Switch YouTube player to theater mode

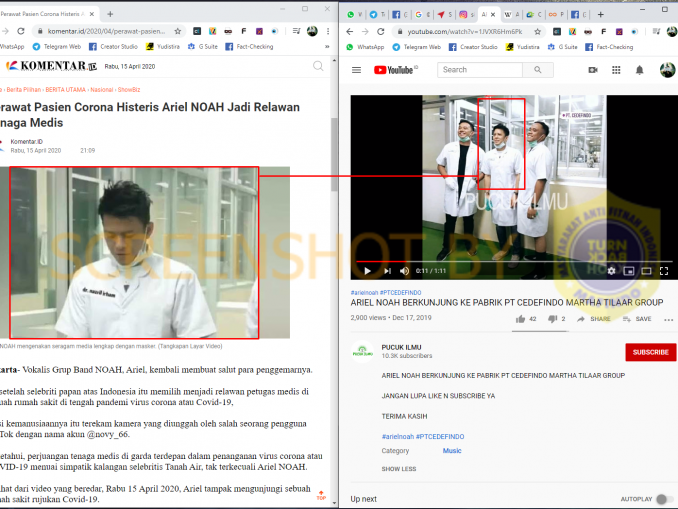[646, 271]
